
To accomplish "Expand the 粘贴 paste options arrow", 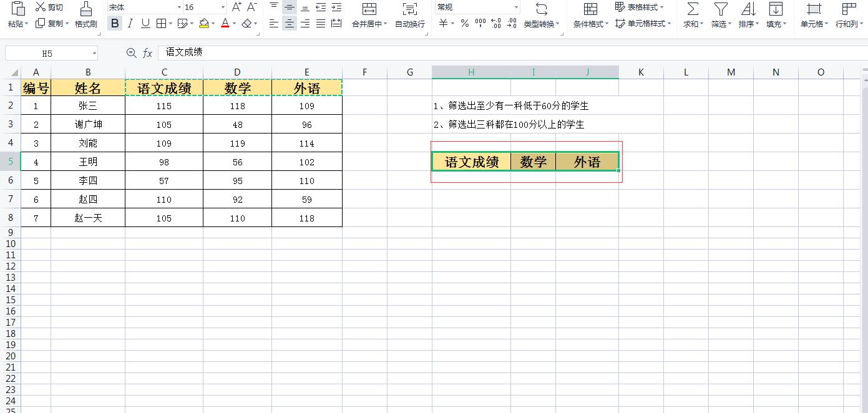I will click(x=26, y=24).
